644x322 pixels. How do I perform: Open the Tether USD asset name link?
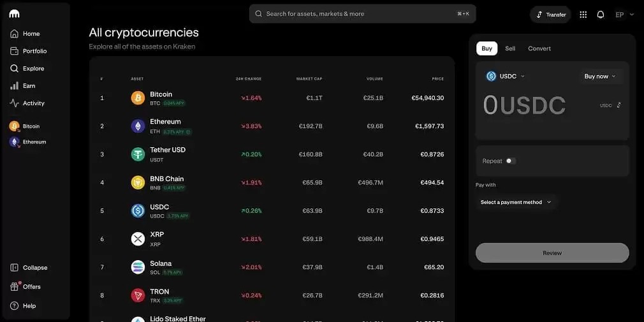[168, 150]
